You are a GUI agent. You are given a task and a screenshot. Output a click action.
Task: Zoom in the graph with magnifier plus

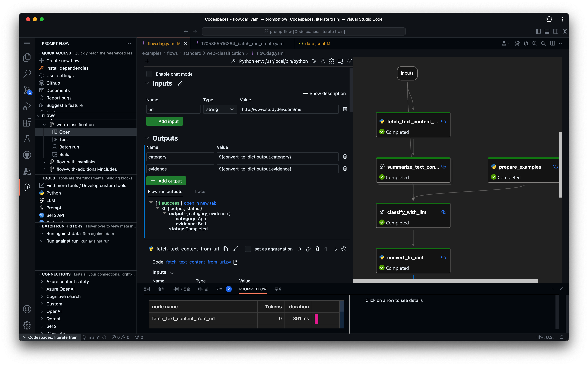pyautogui.click(x=535, y=44)
